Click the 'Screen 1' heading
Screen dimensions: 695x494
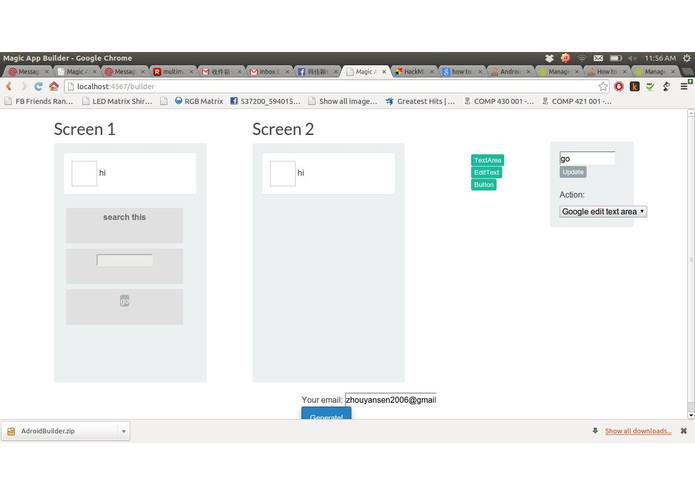pos(85,129)
